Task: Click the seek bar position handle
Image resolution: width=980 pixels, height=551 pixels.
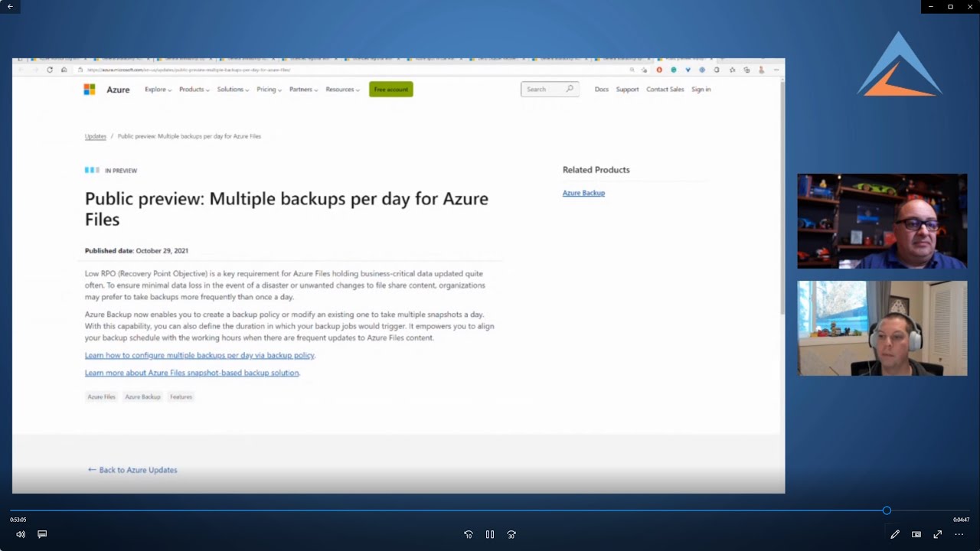Action: tap(887, 510)
